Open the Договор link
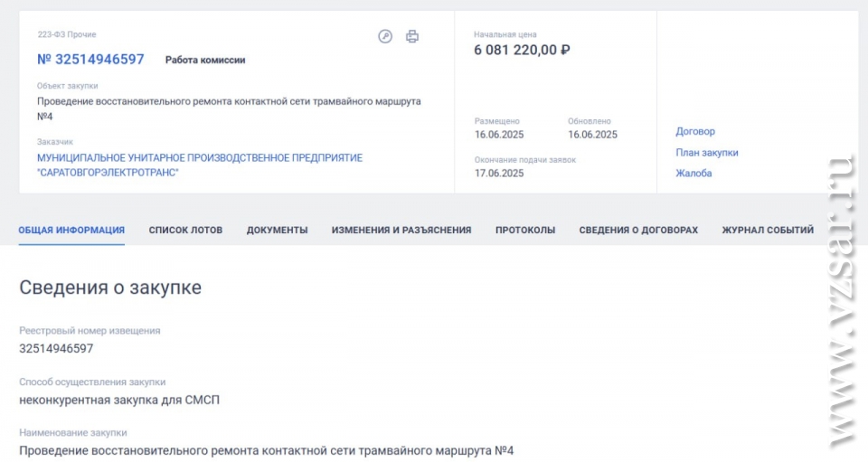 click(x=695, y=131)
